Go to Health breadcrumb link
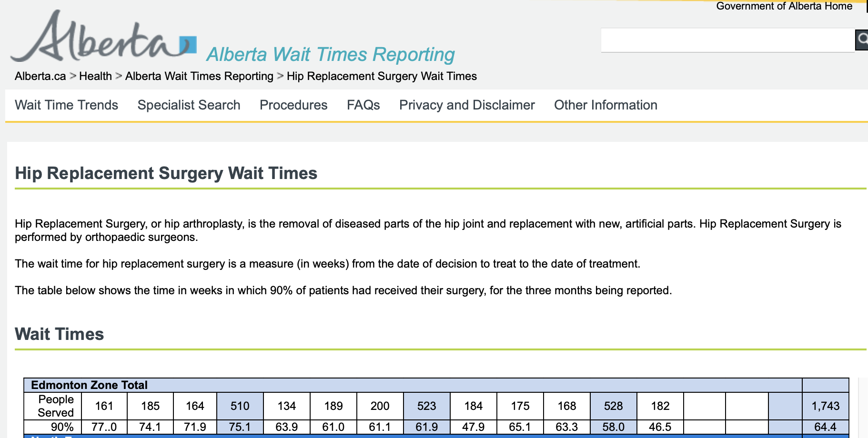Screen dimensions: 868x438 coord(95,76)
